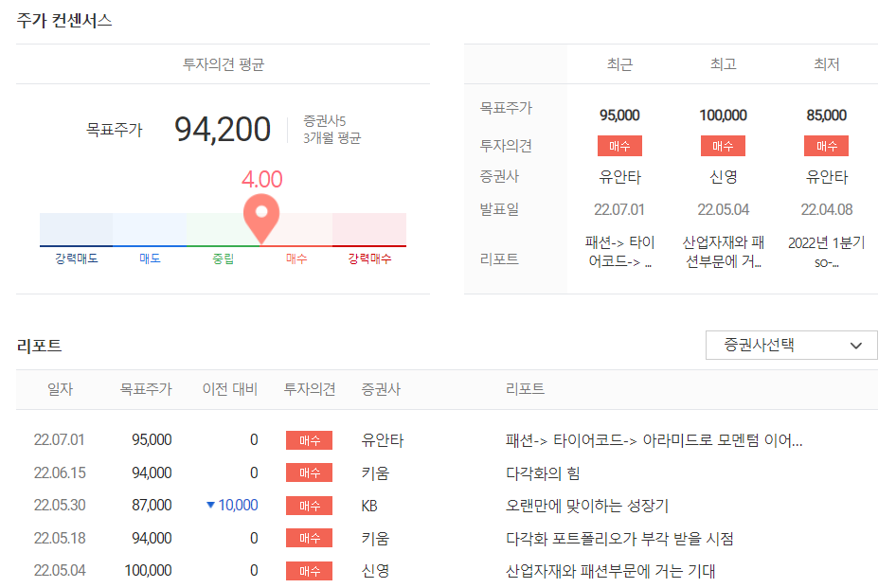Click the 증권사5 3개월 평균 note
Viewport: 896px width, 588px height.
point(332,130)
